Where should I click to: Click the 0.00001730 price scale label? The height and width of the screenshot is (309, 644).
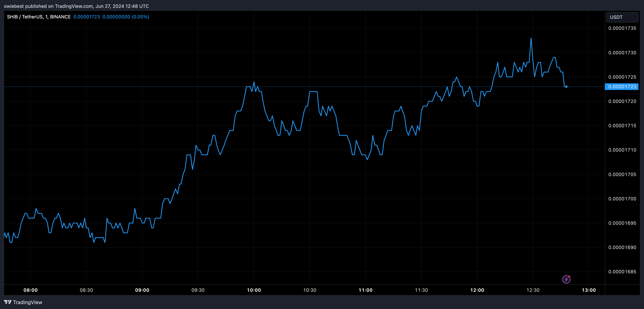tap(622, 53)
